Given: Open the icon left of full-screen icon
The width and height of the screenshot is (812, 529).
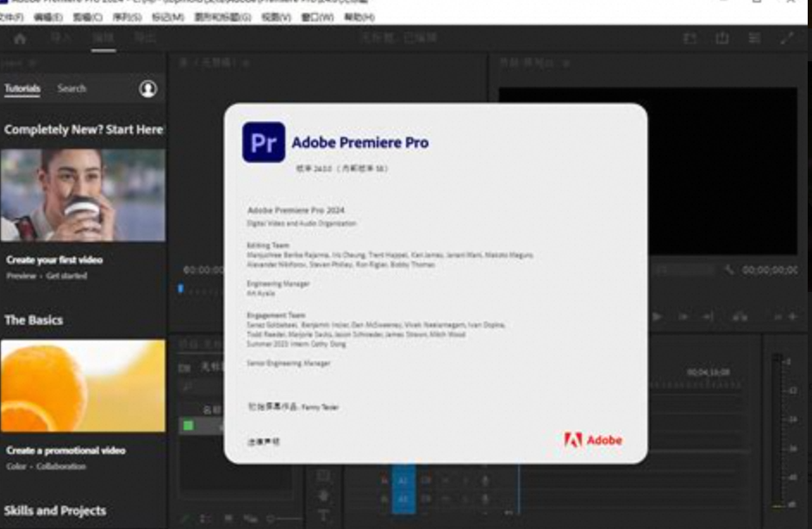Looking at the screenshot, I should click(754, 38).
